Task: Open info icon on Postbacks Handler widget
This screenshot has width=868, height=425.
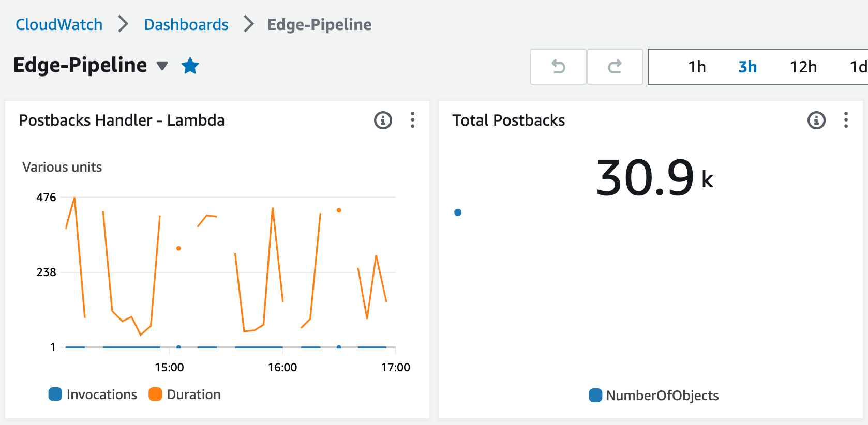Action: (383, 120)
